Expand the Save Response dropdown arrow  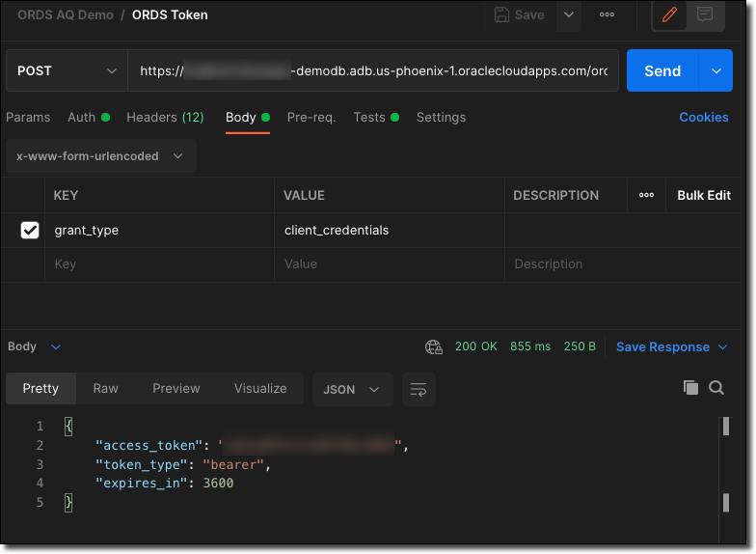point(723,347)
